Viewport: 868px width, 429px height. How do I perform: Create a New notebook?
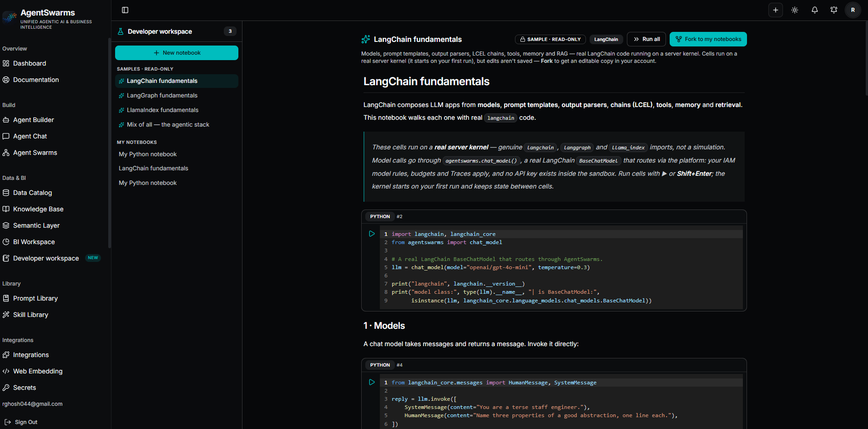pos(177,53)
